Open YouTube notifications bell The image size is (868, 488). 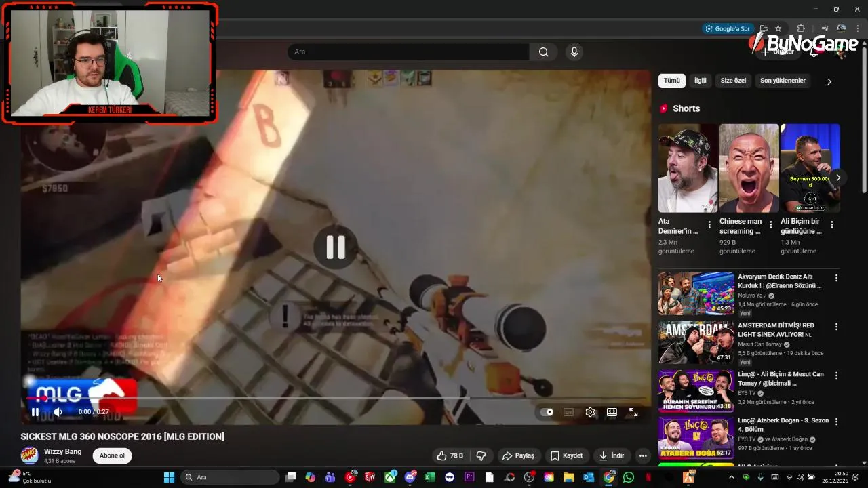tap(814, 52)
